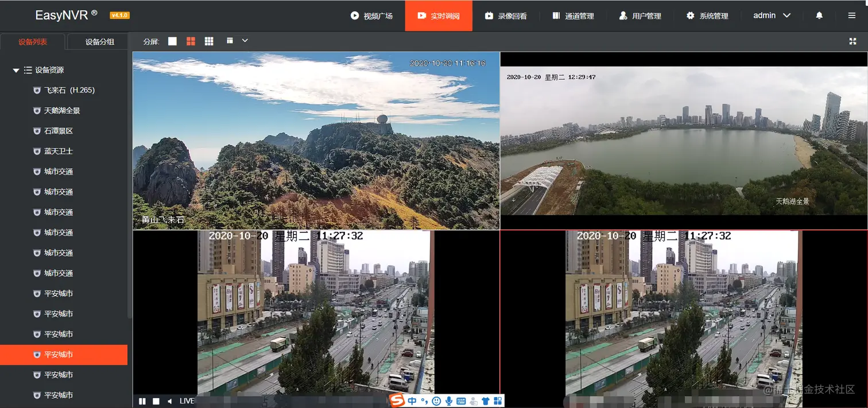Screen dimensions: 868x408
Task: Open the 录像回看 menu item
Action: 506,15
